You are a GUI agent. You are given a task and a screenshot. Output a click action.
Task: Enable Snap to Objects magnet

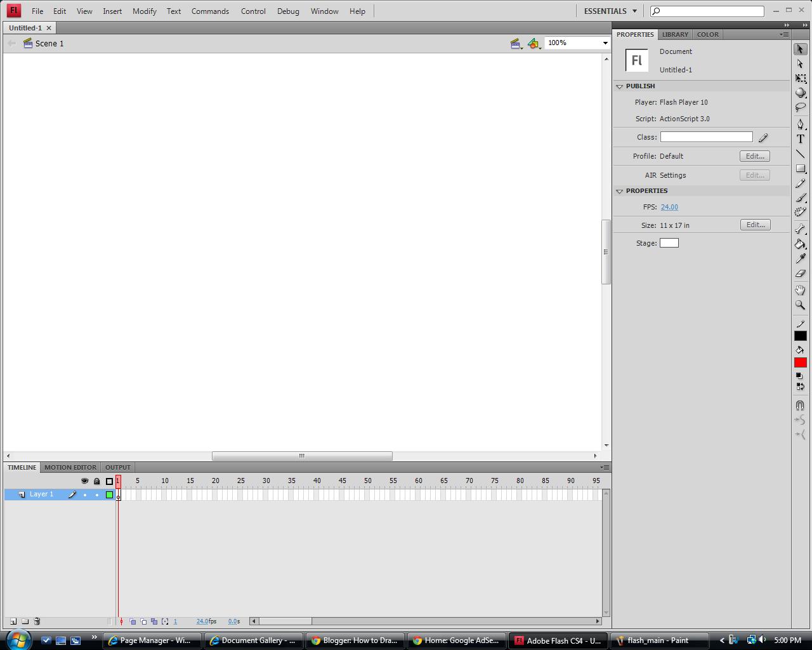pyautogui.click(x=800, y=405)
